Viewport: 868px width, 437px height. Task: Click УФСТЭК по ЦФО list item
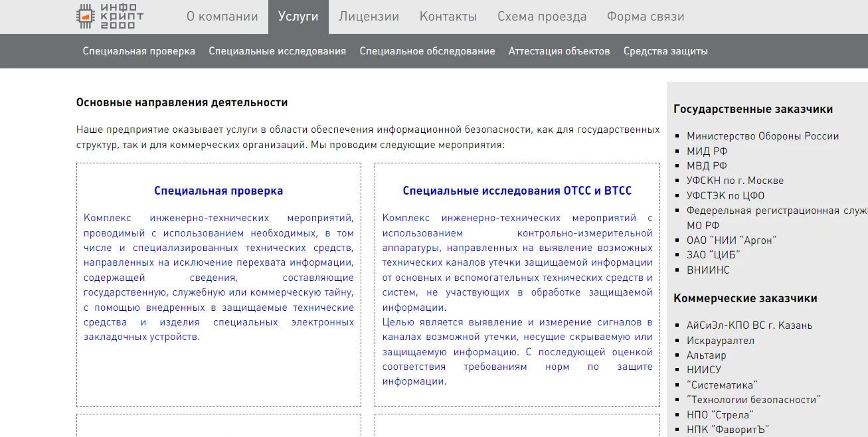click(x=726, y=195)
